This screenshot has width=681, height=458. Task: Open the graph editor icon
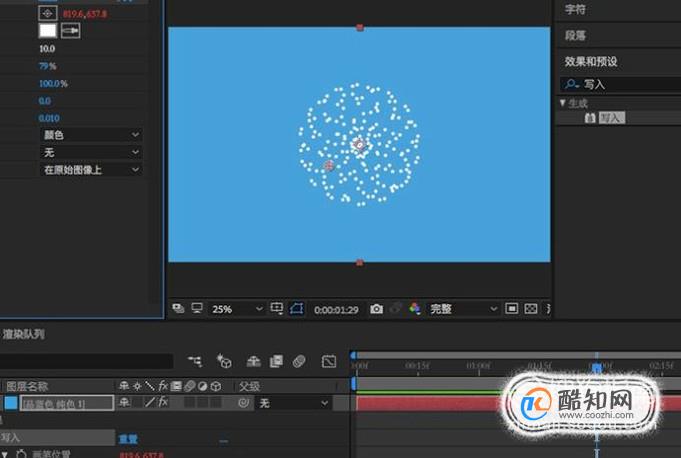click(329, 361)
